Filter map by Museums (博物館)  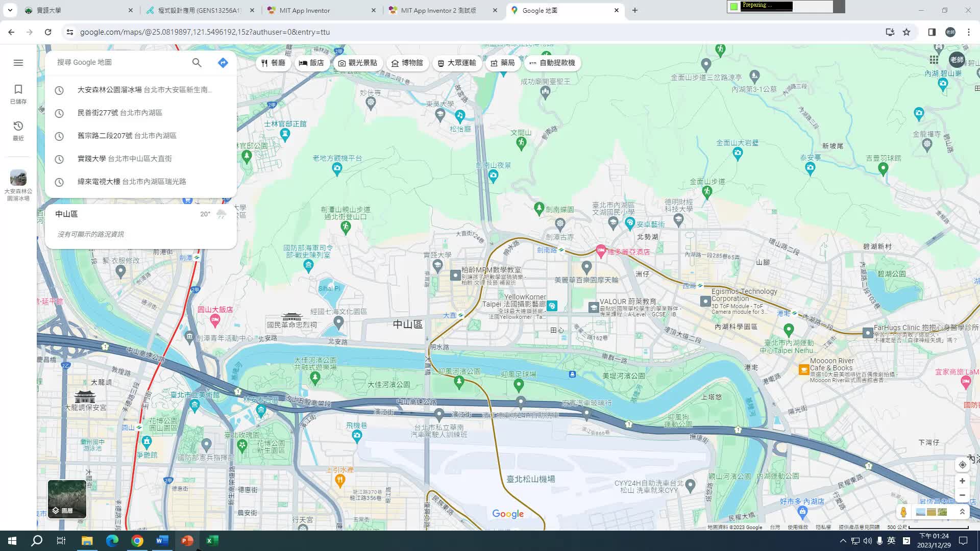407,63
